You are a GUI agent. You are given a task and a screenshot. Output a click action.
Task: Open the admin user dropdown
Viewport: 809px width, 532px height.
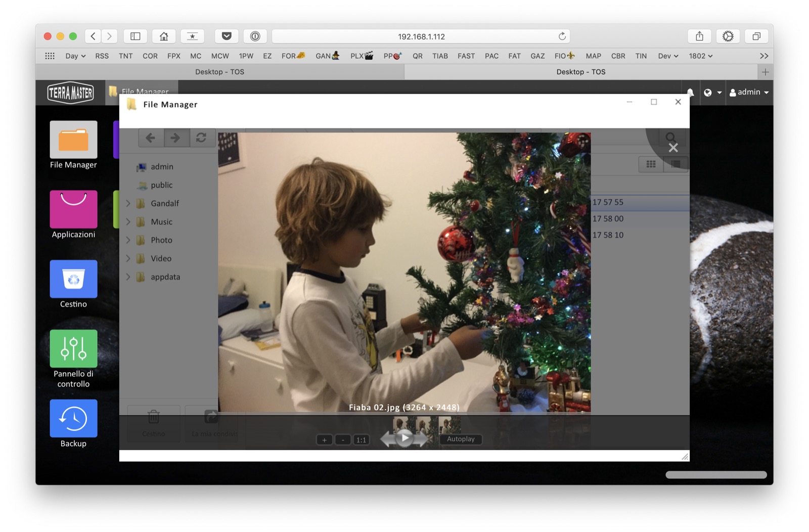coord(749,92)
